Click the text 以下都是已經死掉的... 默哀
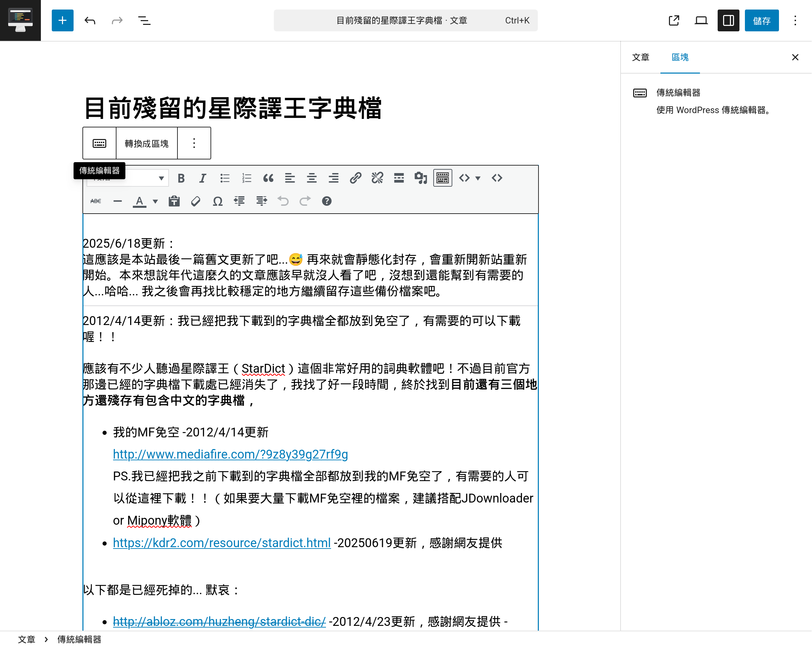 click(161, 590)
